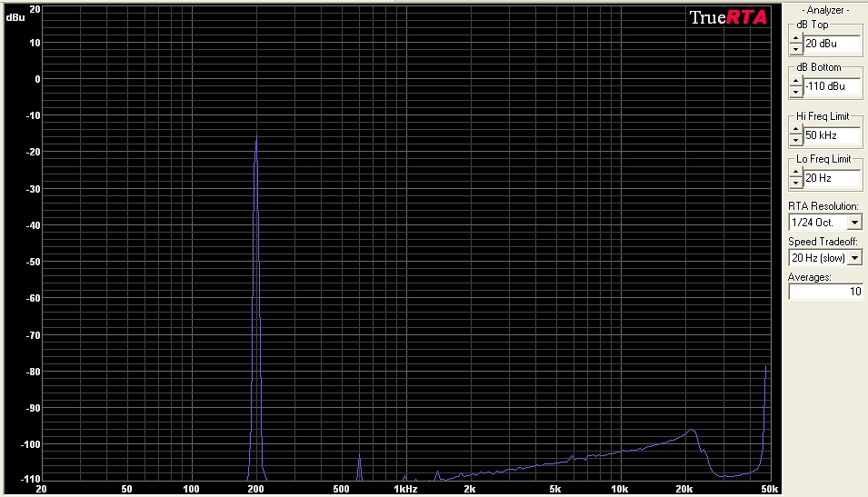The width and height of the screenshot is (868, 497).
Task: Click the dBu axis unit label
Action: coord(15,17)
